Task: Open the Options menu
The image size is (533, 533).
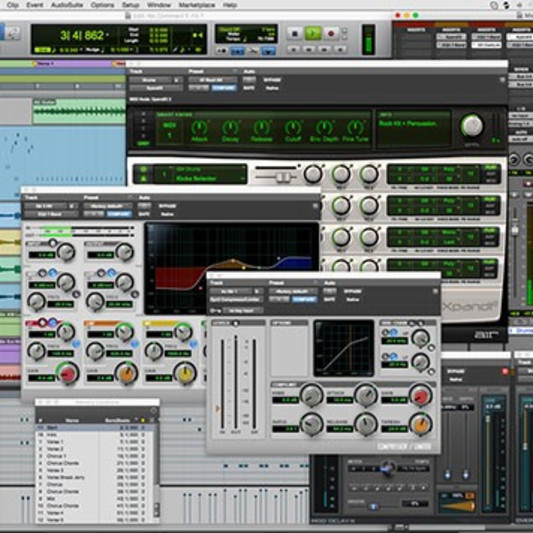Action: (102, 5)
